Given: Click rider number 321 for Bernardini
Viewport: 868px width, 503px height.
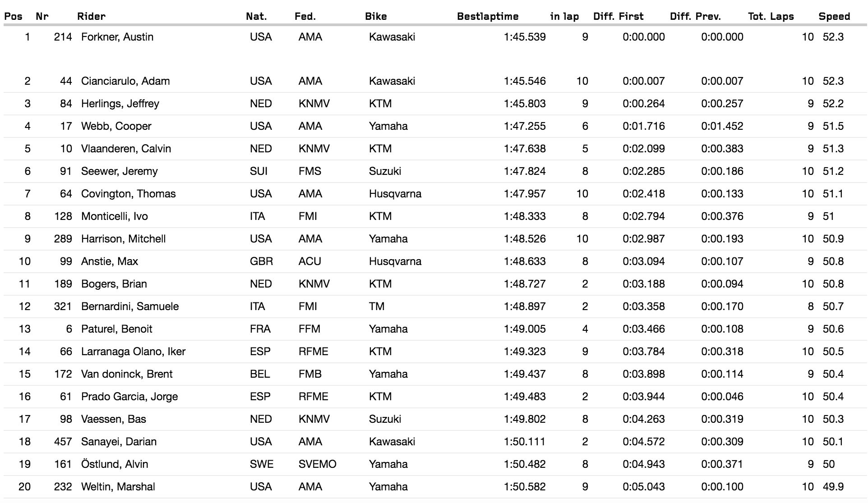Looking at the screenshot, I should [63, 306].
